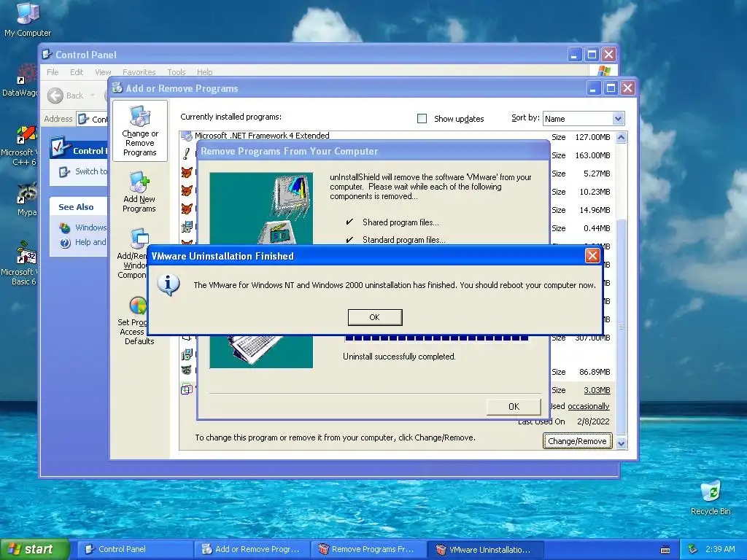Select Microsoft .NET Framework 4 Extended entry
Image resolution: width=747 pixels, height=560 pixels.
tap(262, 136)
